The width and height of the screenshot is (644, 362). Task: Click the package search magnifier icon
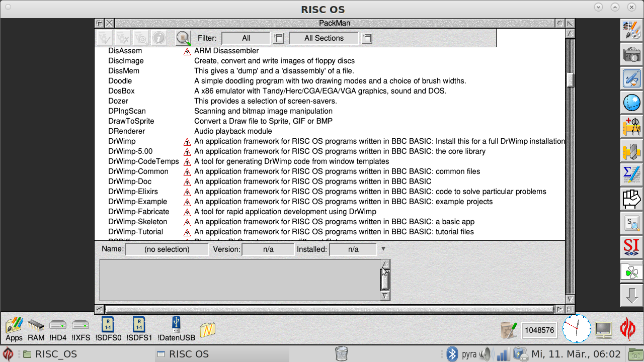tap(183, 38)
